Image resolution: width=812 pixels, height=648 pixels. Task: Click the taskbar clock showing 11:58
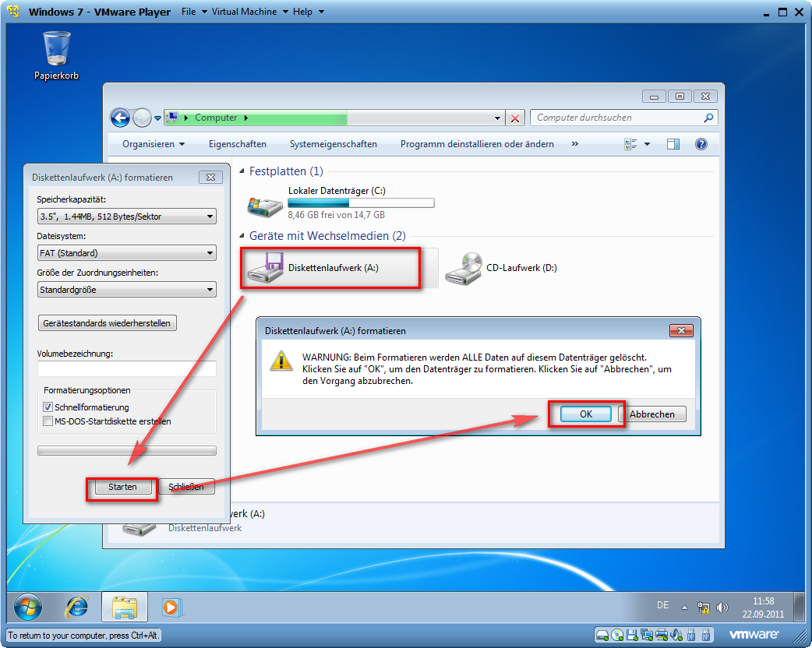coord(763,607)
